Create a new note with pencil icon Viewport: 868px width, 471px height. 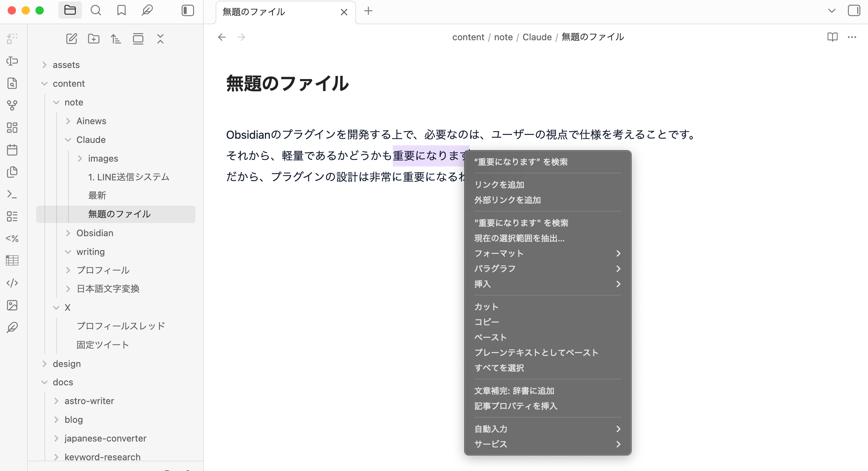pos(72,39)
